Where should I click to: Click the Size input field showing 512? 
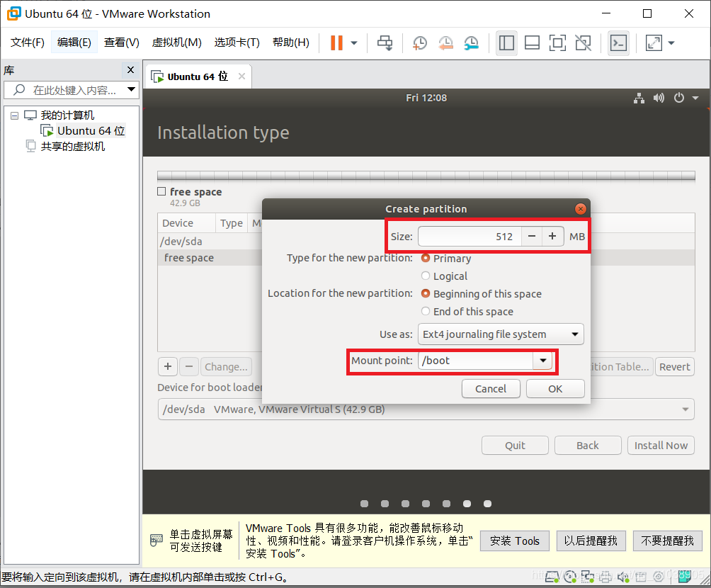[x=470, y=237]
